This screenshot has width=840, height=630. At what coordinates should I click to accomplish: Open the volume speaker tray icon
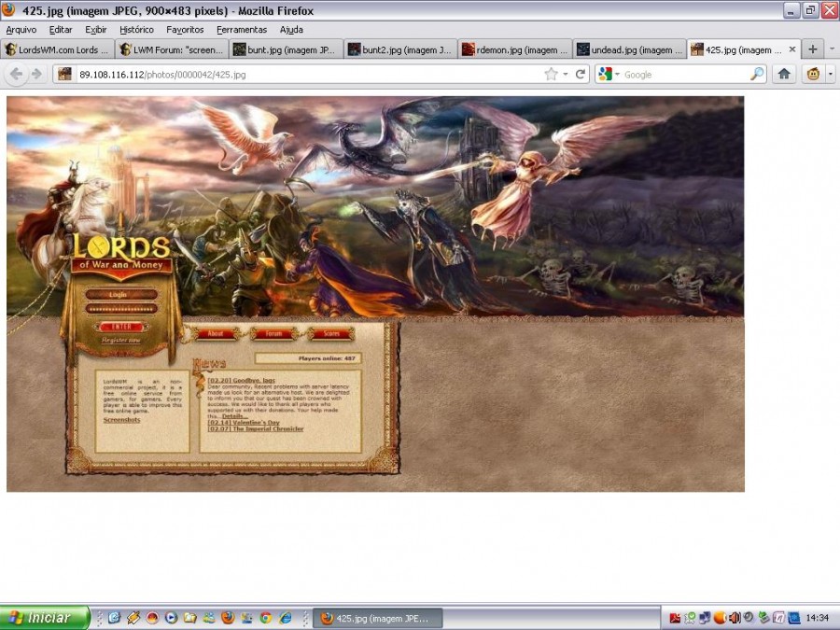[735, 618]
